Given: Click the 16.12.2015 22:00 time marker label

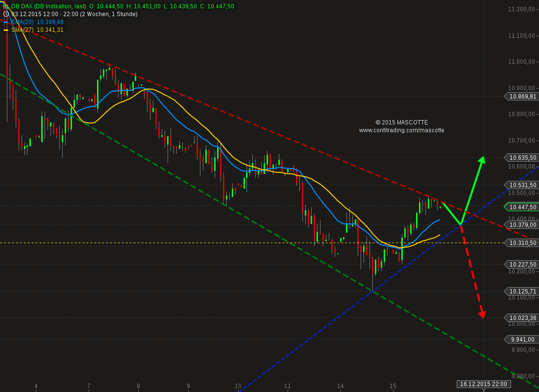Looking at the screenshot, I should tap(484, 384).
